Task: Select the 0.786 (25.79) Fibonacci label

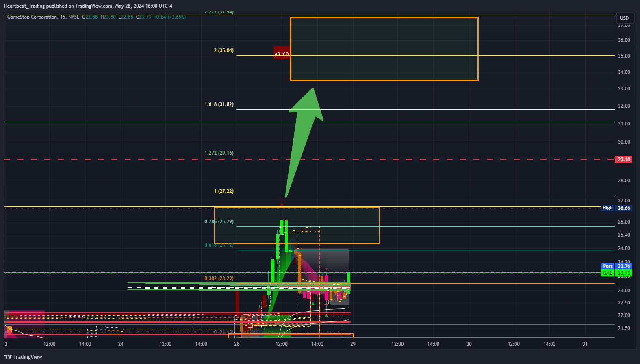Action: [219, 222]
